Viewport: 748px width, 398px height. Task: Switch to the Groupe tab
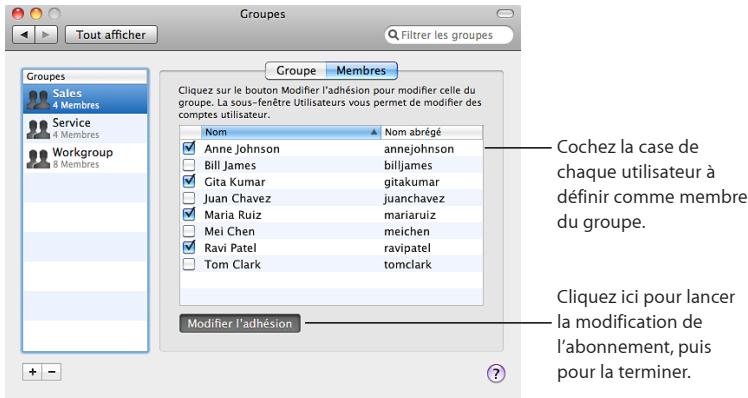click(296, 71)
